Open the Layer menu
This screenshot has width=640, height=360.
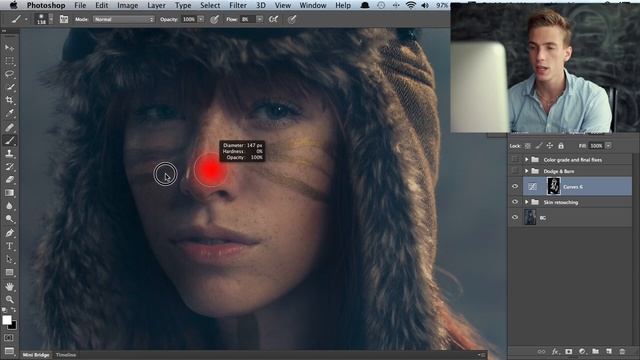[x=156, y=5]
